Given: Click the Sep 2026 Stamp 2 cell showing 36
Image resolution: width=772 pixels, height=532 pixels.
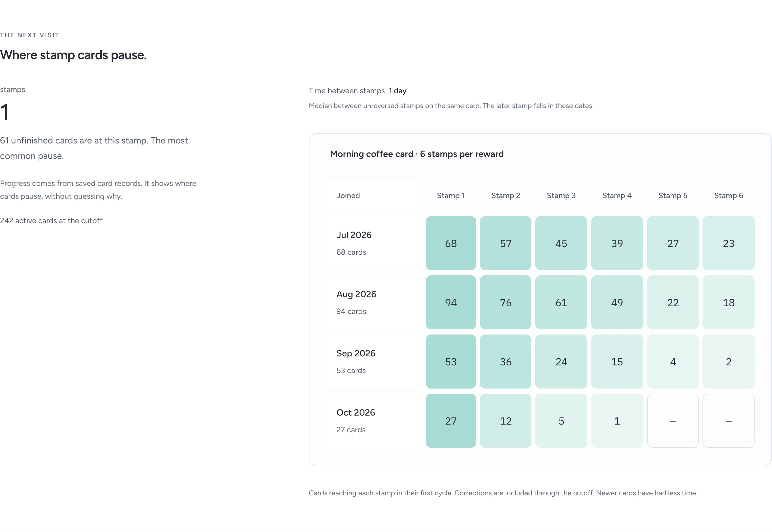Looking at the screenshot, I should pos(505,361).
